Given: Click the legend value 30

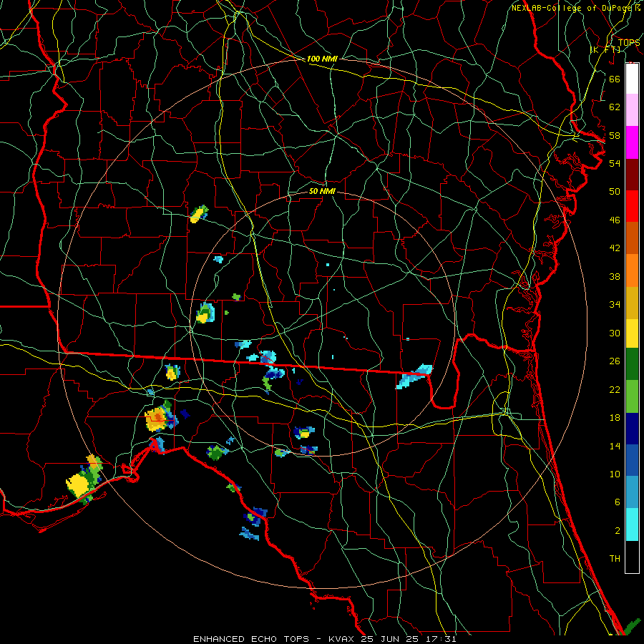Looking at the screenshot, I should pyautogui.click(x=615, y=333).
